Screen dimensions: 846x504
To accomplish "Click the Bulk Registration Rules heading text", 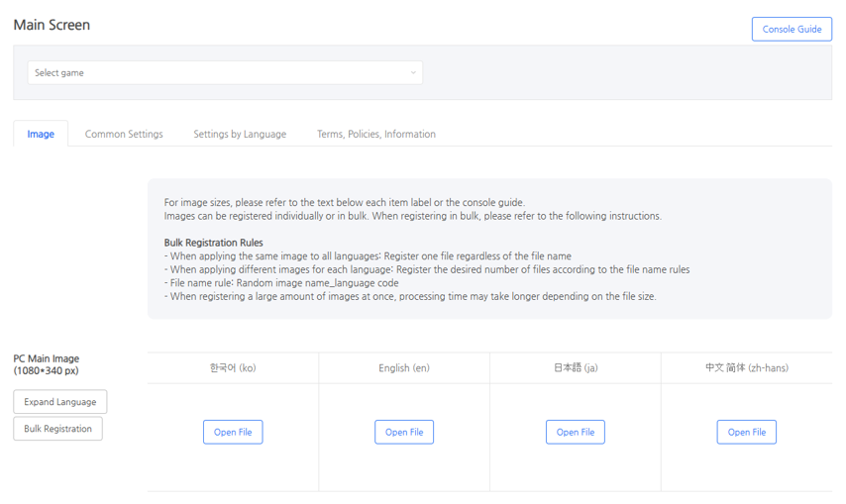I will [213, 243].
